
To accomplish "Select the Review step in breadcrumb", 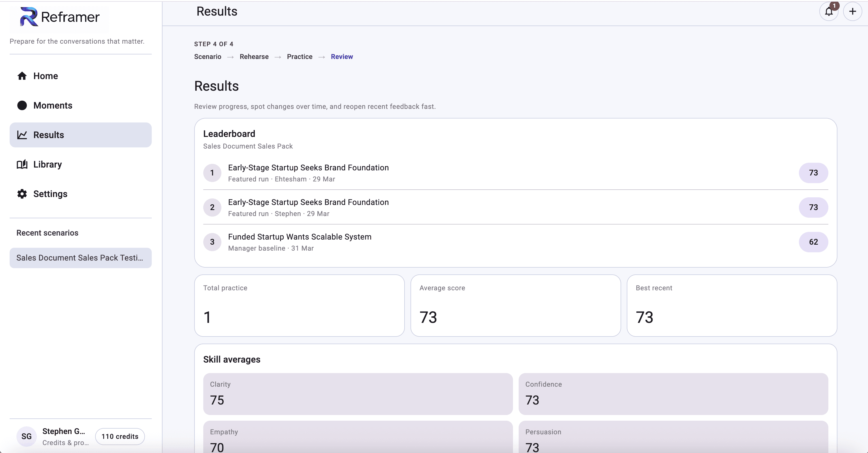I will click(342, 57).
